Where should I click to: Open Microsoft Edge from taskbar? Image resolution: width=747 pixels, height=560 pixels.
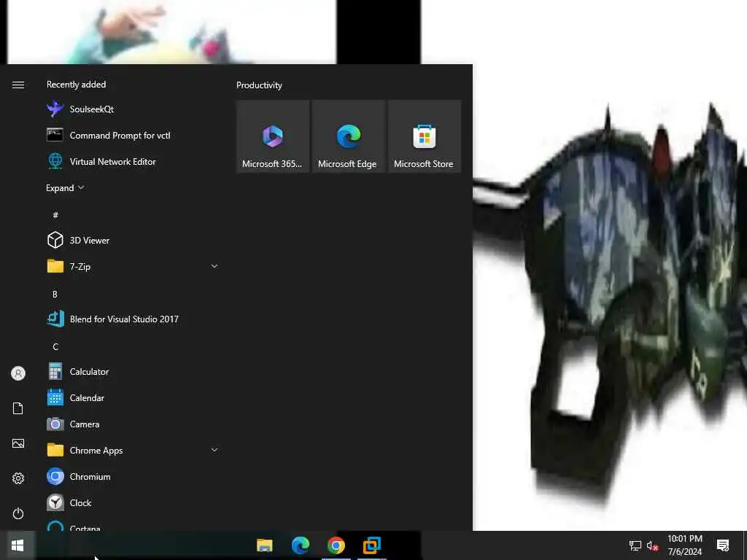pyautogui.click(x=300, y=545)
